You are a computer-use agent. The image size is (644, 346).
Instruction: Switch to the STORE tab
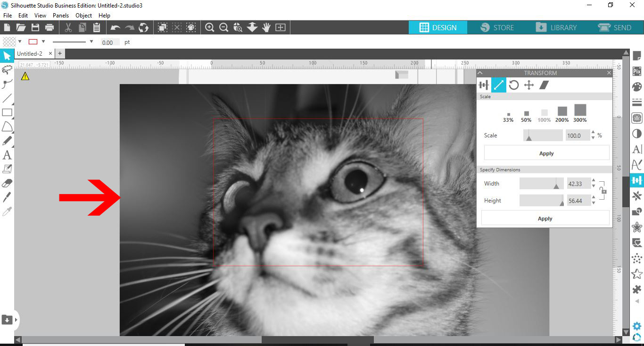coord(497,27)
